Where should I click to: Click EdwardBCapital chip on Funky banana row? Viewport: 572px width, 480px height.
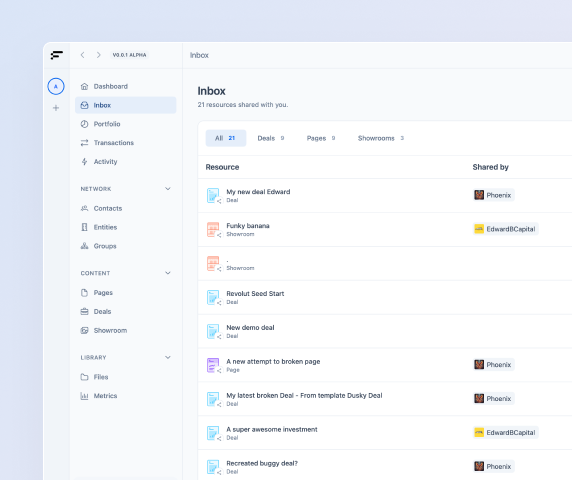[x=506, y=229]
